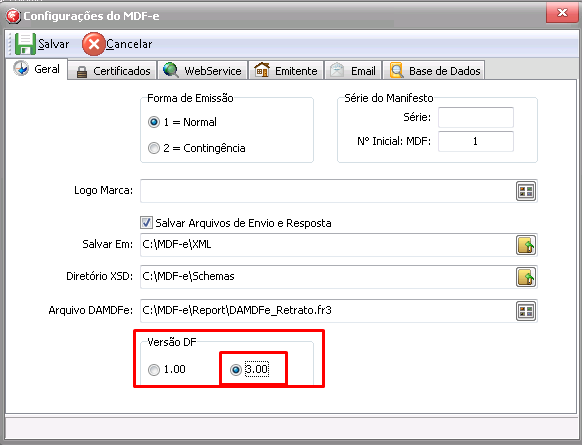The height and width of the screenshot is (445, 582).
Task: Click the Base de Dados magnifier icon
Action: [397, 70]
